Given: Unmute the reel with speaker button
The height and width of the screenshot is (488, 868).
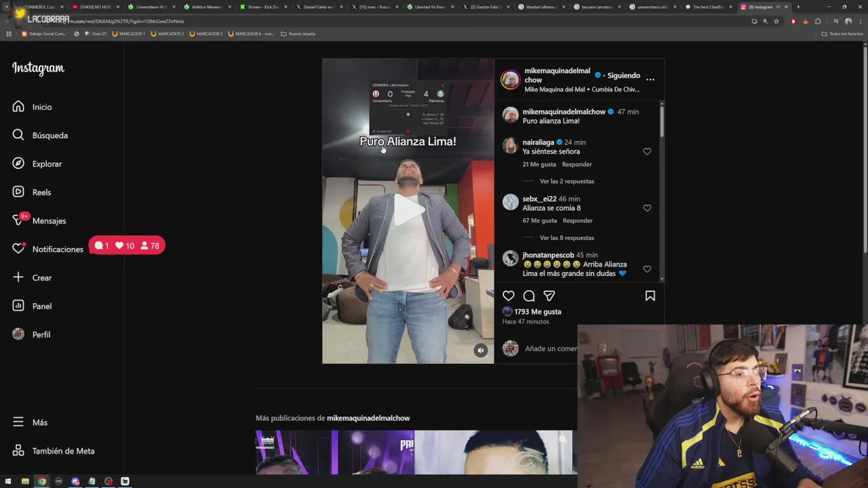Looking at the screenshot, I should pyautogui.click(x=481, y=350).
